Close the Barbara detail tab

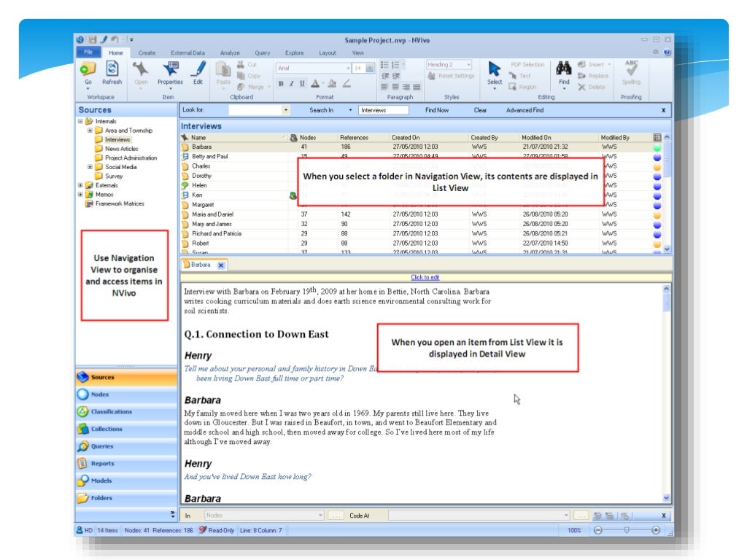(221, 265)
